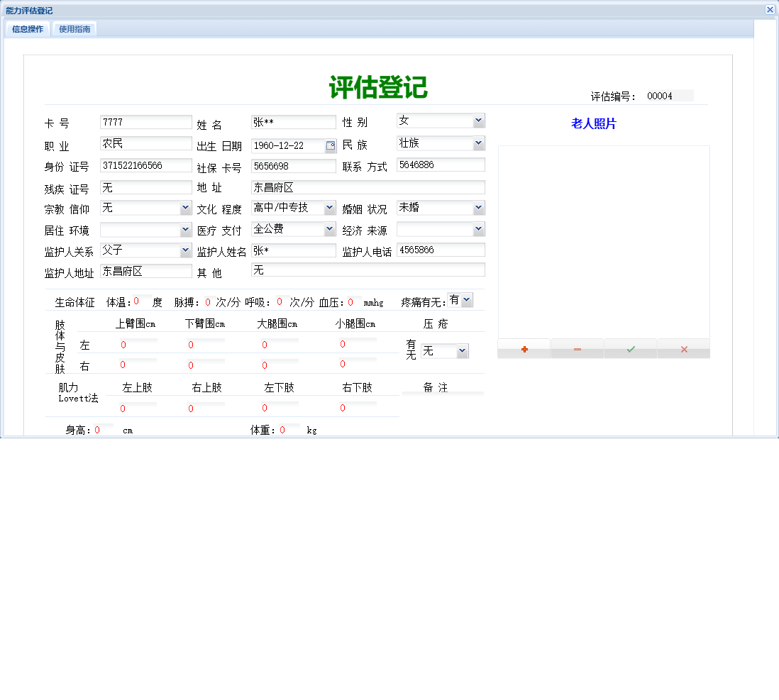Open the calendar picker for 出生日期
The width and height of the screenshot is (779, 700).
click(330, 145)
